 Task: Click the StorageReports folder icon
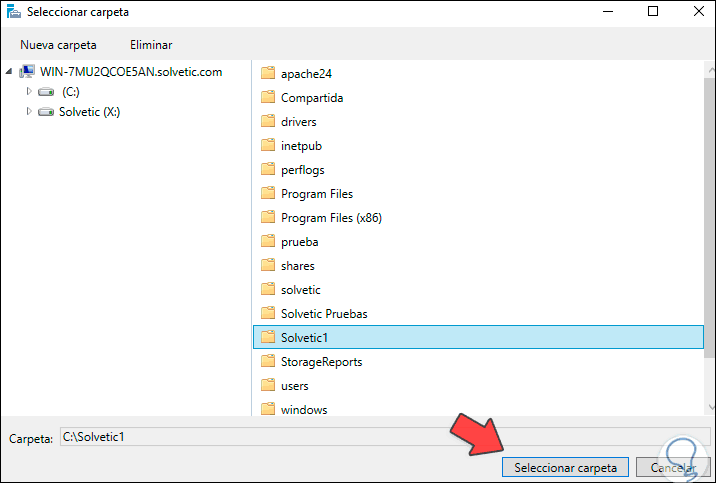(268, 361)
